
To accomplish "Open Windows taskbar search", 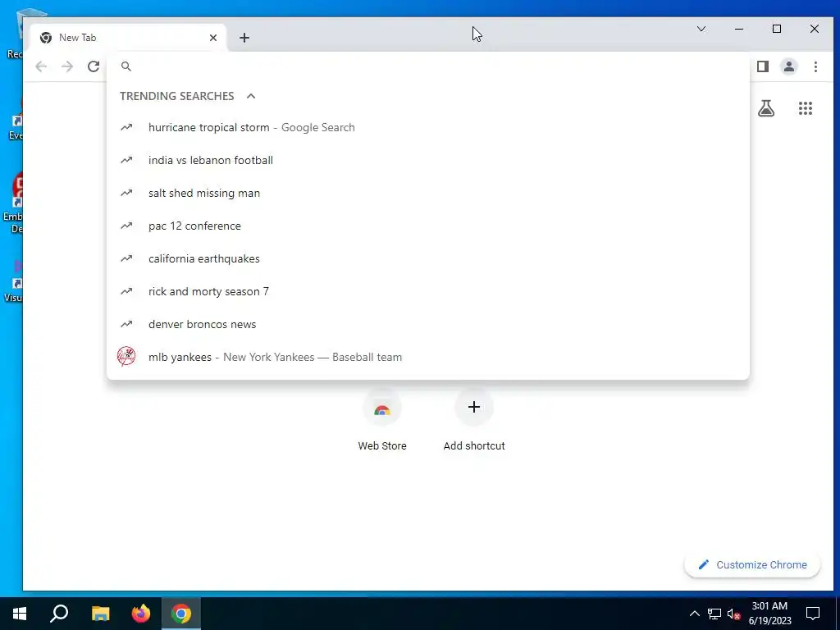I will (x=59, y=614).
